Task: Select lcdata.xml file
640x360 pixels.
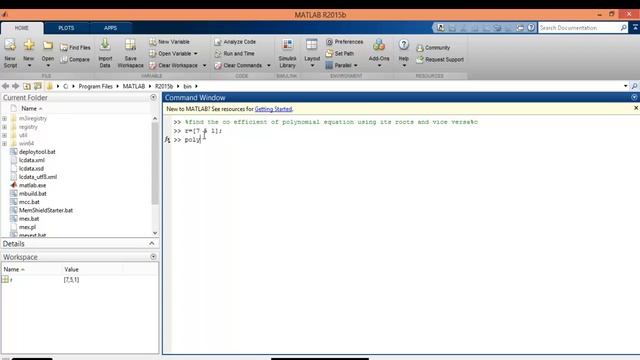Action: click(32, 160)
